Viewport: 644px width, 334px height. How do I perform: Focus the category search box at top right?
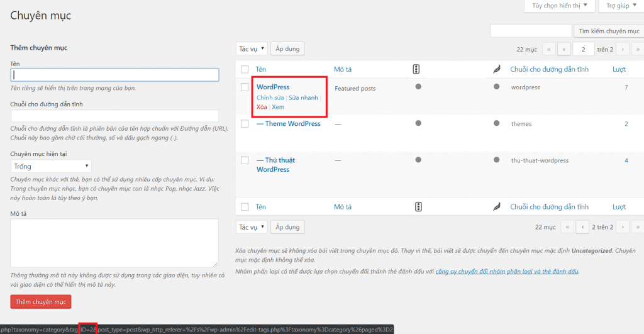coord(531,31)
